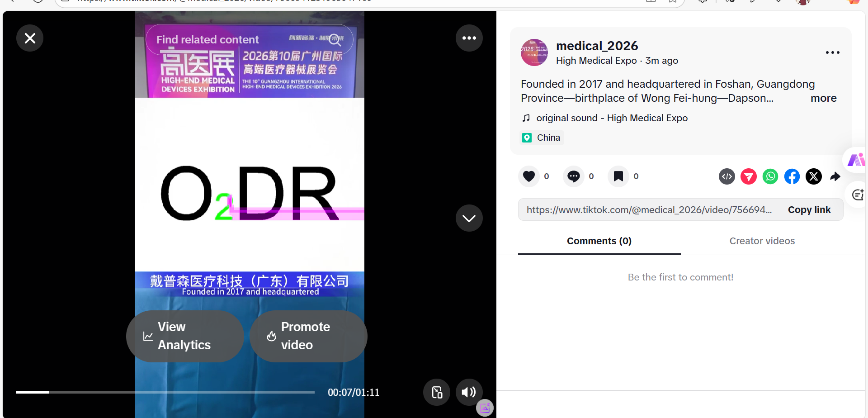Share video on X
Image resolution: width=868 pixels, height=418 pixels.
813,176
